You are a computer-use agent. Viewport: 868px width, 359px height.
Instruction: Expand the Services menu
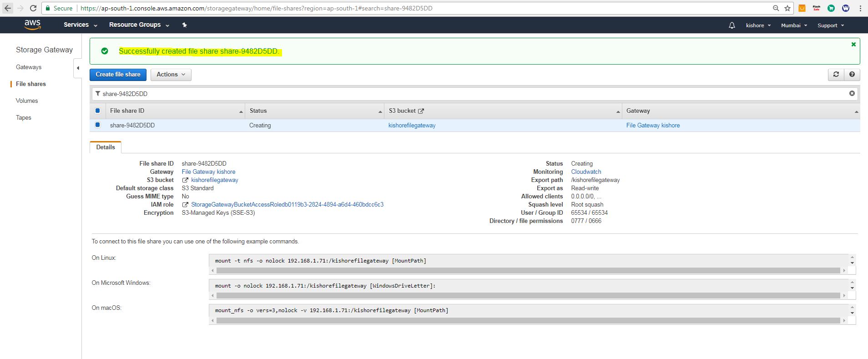tap(80, 25)
